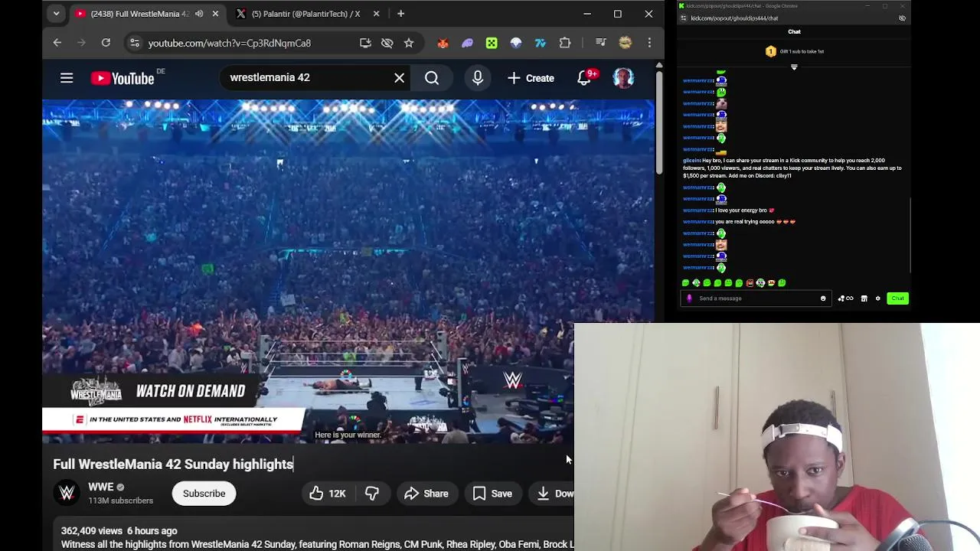The width and height of the screenshot is (980, 551).
Task: Expand the Chrome tab search dropdown
Action: [x=56, y=14]
